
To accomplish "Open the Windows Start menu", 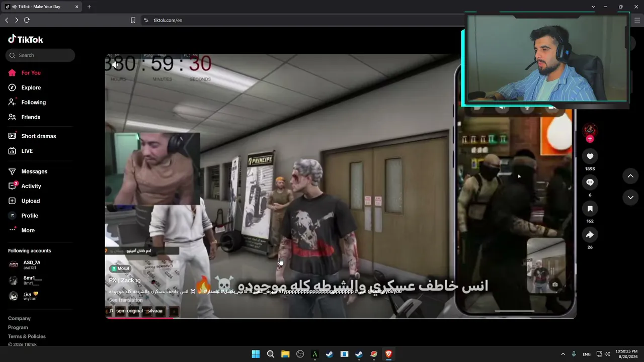I will click(x=256, y=354).
